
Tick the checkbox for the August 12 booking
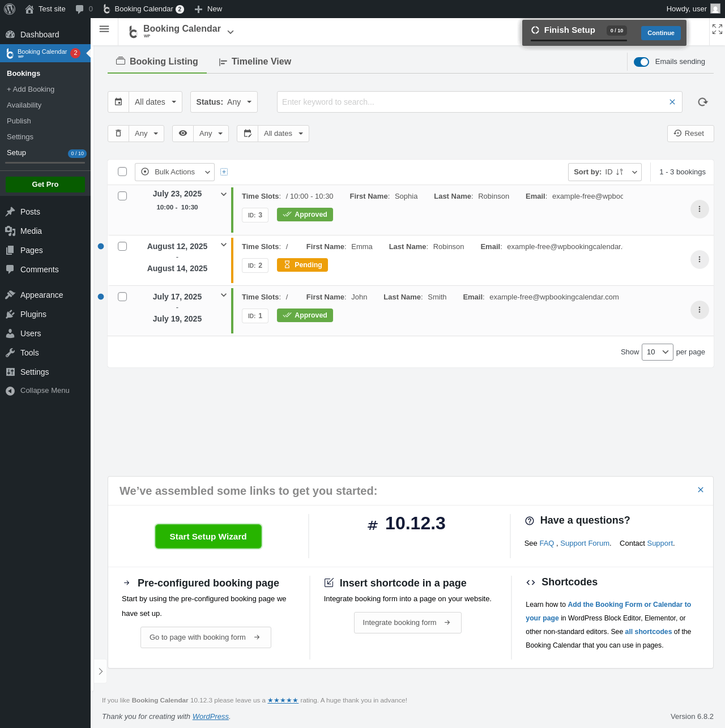pos(122,246)
